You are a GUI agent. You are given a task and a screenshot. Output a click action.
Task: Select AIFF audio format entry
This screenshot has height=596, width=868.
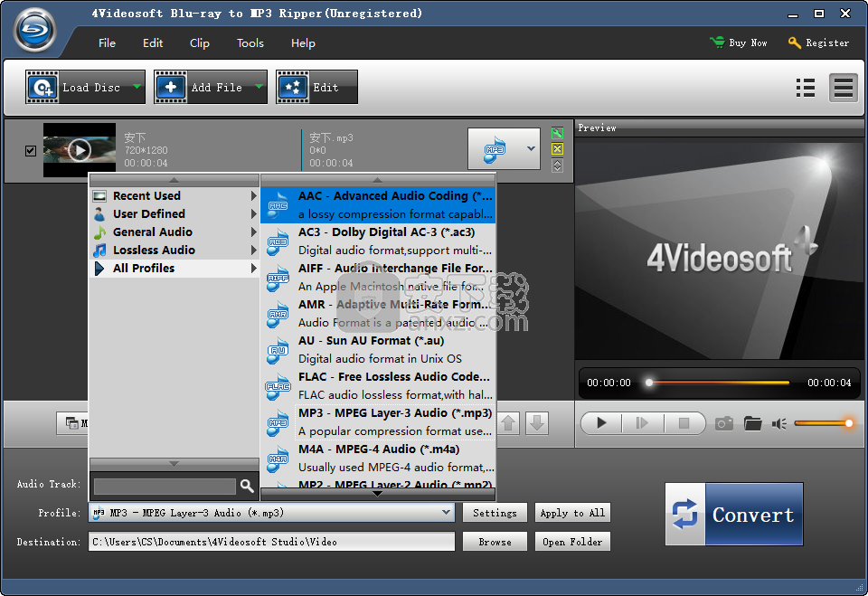(378, 277)
